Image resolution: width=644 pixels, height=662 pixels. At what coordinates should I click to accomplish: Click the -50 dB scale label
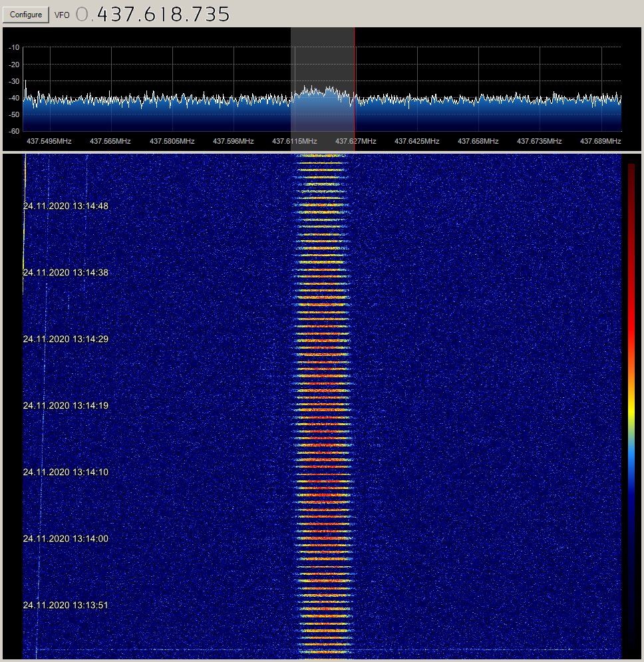click(14, 115)
